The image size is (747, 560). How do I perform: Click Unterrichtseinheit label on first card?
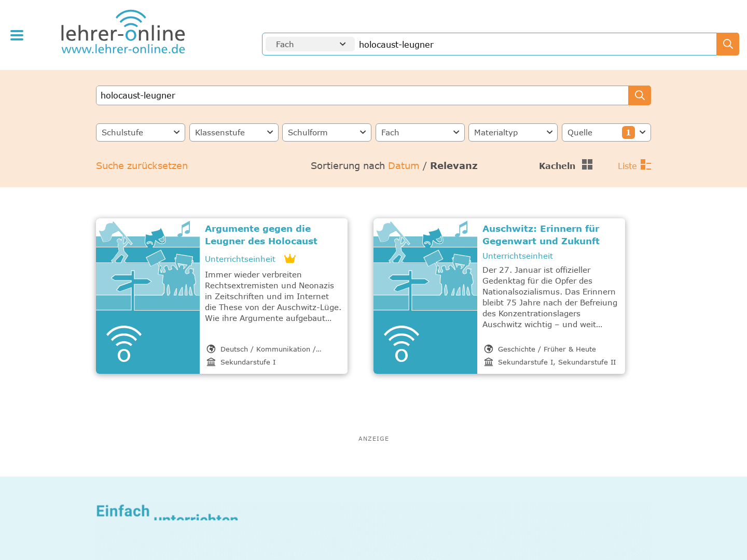tap(240, 259)
